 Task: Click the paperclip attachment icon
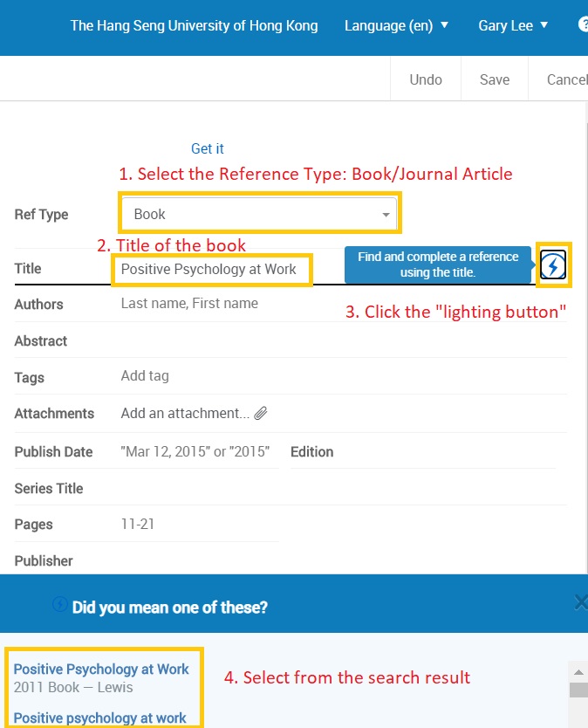click(x=261, y=413)
